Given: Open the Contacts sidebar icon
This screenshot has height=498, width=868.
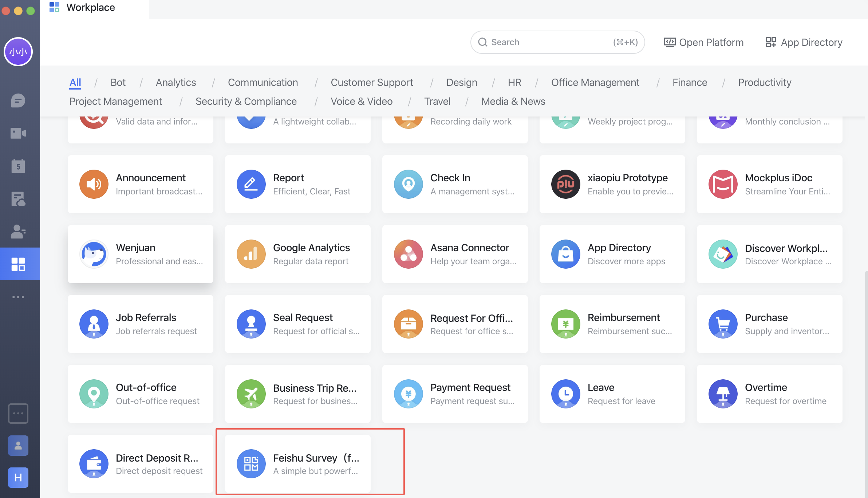Looking at the screenshot, I should point(18,232).
